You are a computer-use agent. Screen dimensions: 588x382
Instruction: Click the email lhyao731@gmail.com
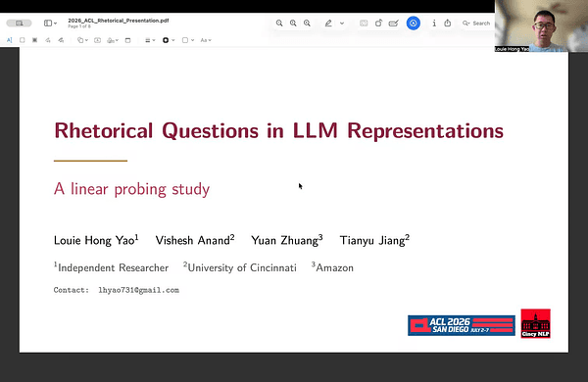tap(139, 290)
